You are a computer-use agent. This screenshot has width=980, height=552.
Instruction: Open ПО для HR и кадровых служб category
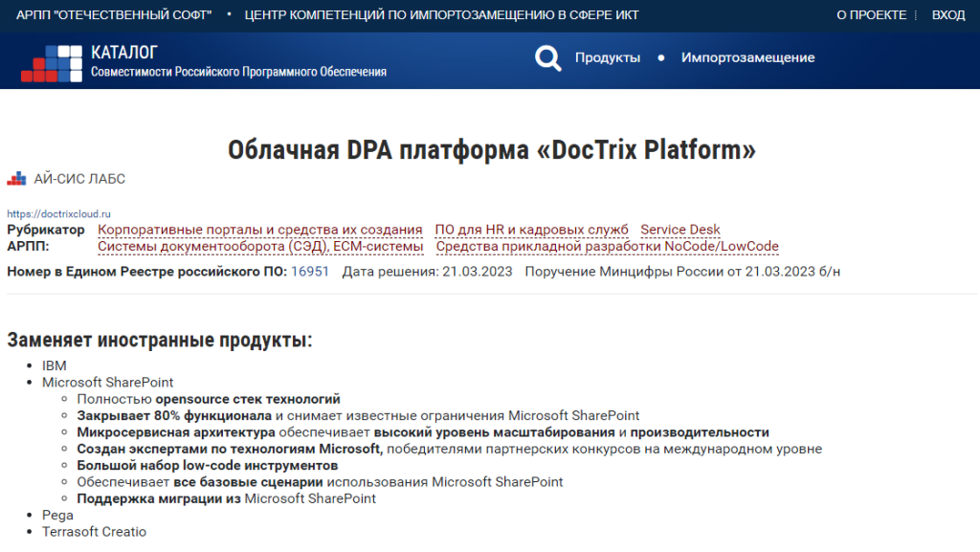[531, 230]
